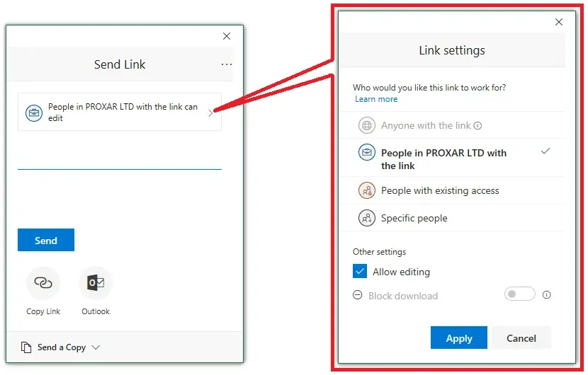Viewport: 588px width, 375px height.
Task: Toggle the Block download switch
Action: tap(519, 294)
